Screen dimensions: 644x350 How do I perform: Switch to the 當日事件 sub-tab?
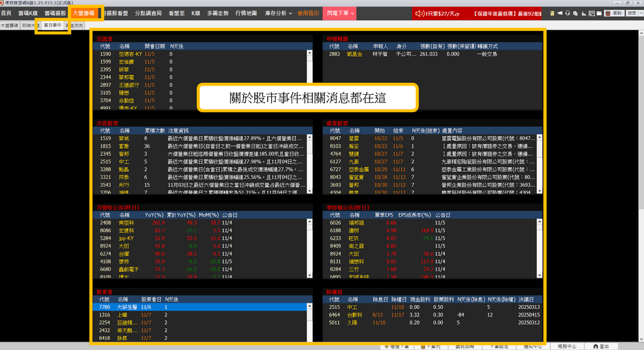(x=52, y=24)
